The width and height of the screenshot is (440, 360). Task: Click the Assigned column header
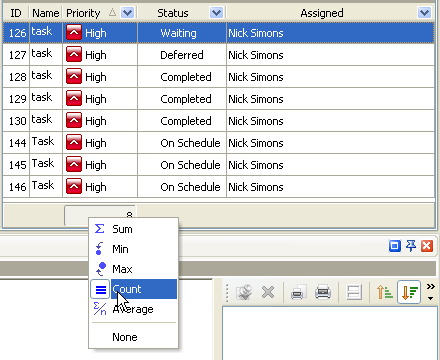(x=322, y=13)
